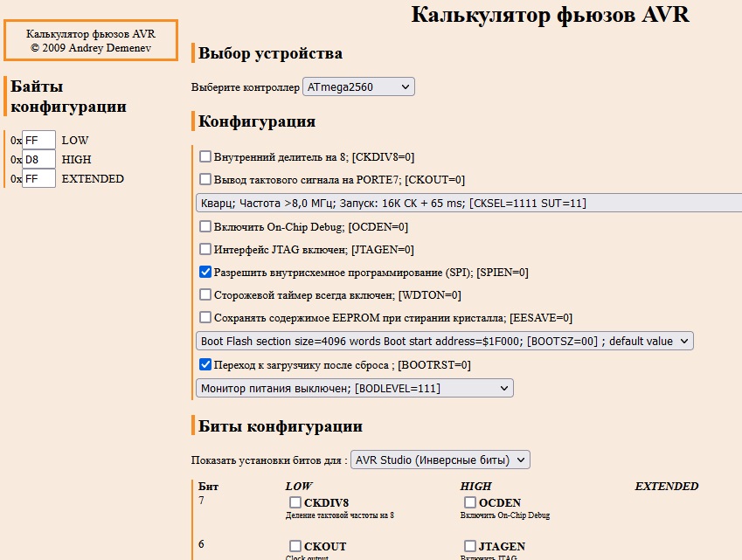Tick the CKOUT clock output on PORTE7 checkbox
The height and width of the screenshot is (560, 742).
coord(205,179)
